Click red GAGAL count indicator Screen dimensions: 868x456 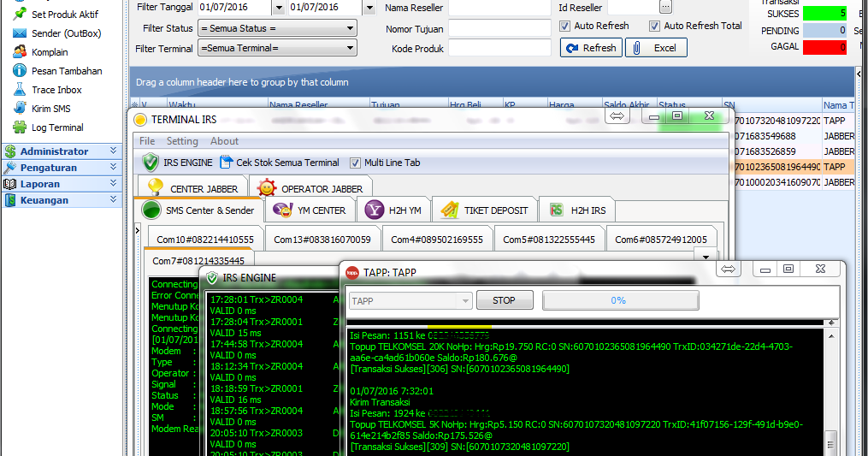825,46
